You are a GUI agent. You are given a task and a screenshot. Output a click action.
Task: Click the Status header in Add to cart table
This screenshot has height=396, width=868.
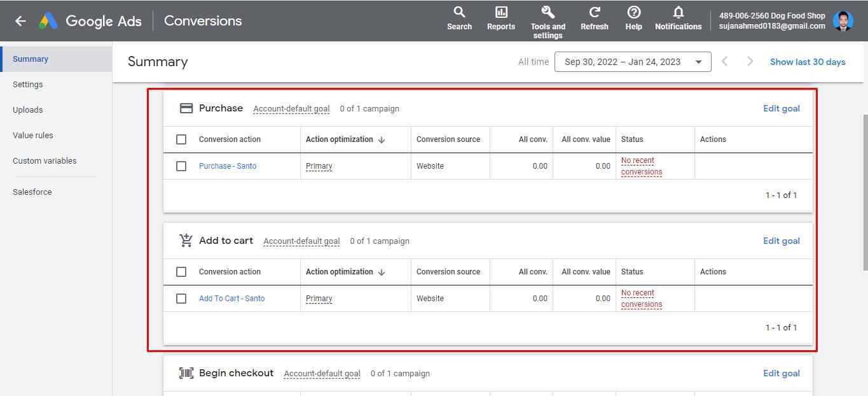point(632,272)
